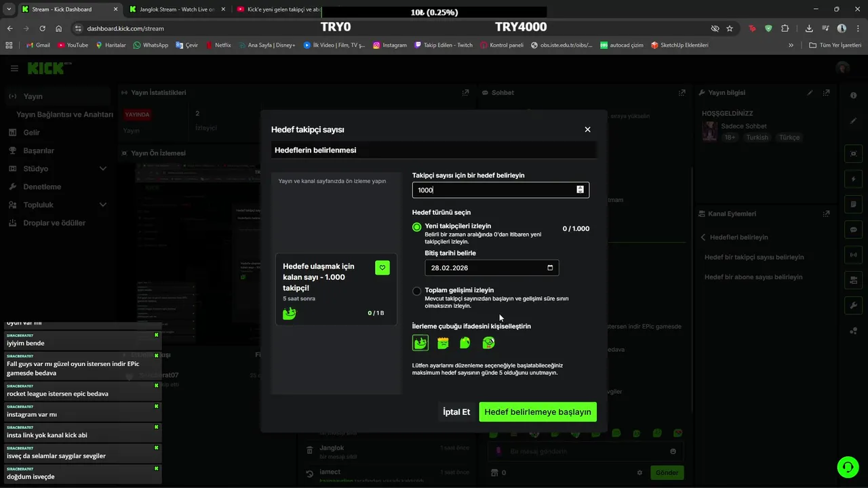The width and height of the screenshot is (868, 488).
Task: Open the browser tab search dropdown
Action: click(x=9, y=9)
